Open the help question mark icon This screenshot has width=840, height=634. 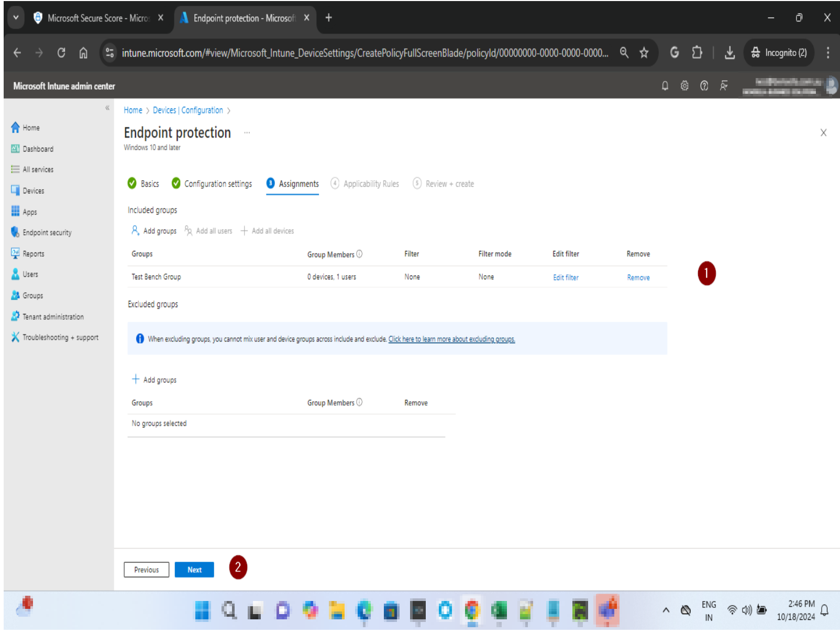(x=704, y=85)
